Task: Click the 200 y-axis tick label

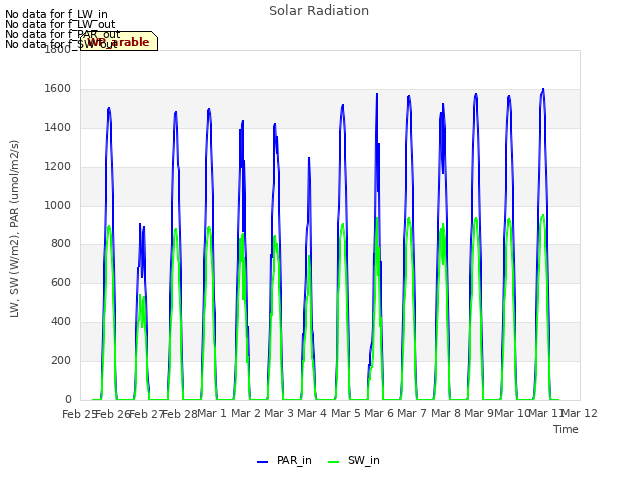Action: (x=61, y=360)
